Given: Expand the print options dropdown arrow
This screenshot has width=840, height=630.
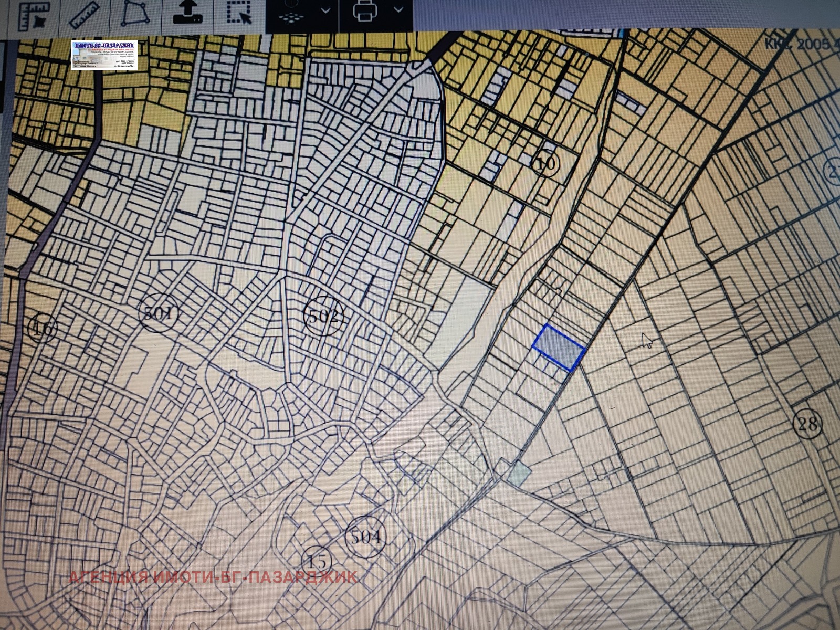Looking at the screenshot, I should 398,10.
